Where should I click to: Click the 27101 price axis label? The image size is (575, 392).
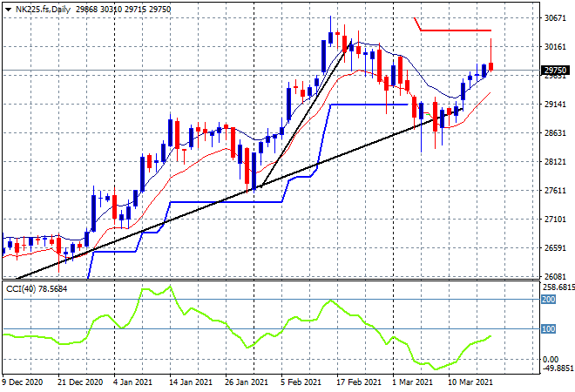click(x=555, y=220)
